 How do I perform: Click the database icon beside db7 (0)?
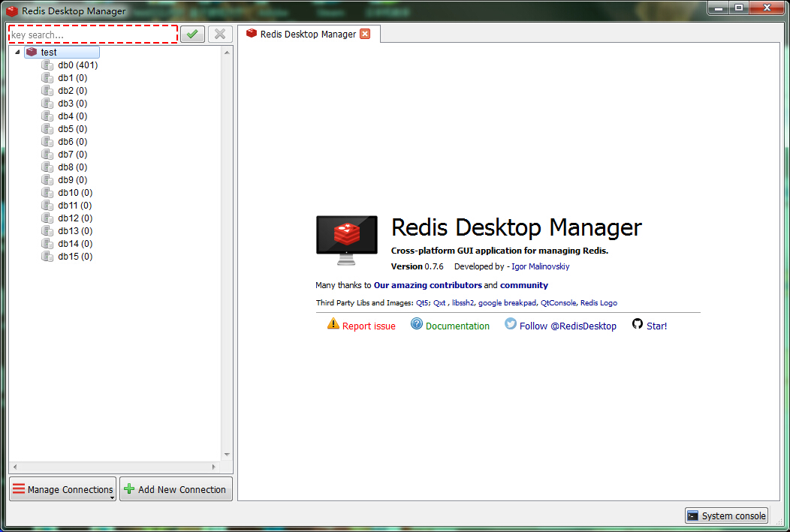click(47, 154)
